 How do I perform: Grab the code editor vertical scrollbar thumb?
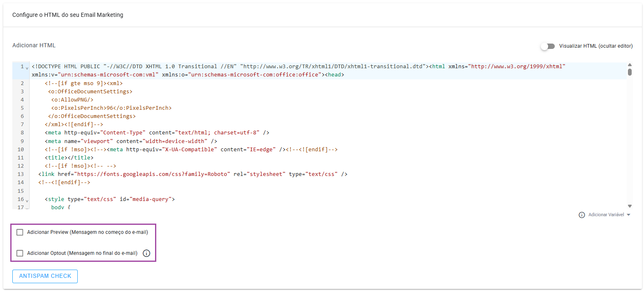pyautogui.click(x=630, y=72)
